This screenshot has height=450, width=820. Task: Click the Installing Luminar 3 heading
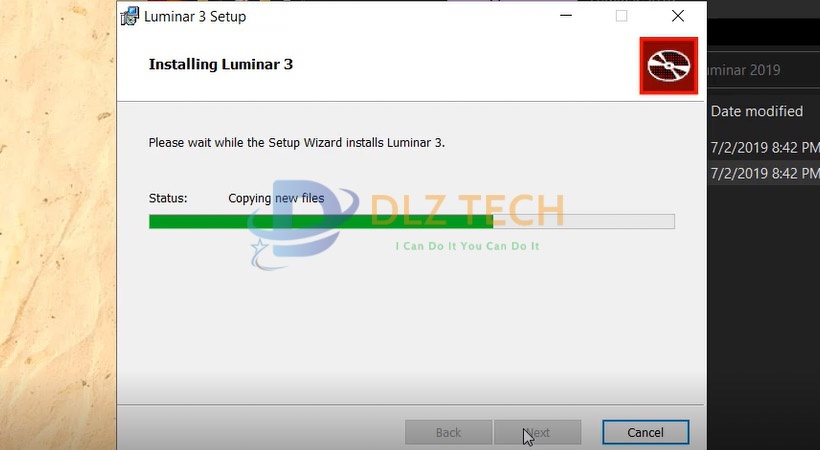221,64
